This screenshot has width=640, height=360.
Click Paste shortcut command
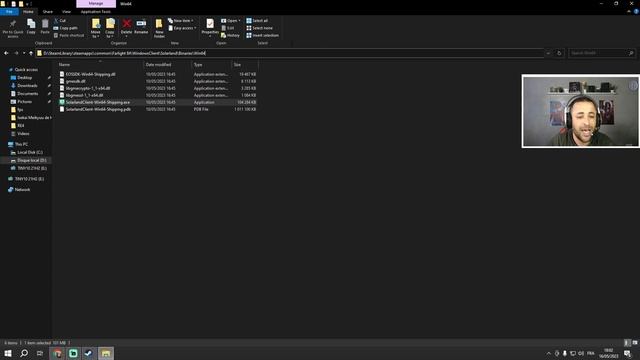(69, 36)
